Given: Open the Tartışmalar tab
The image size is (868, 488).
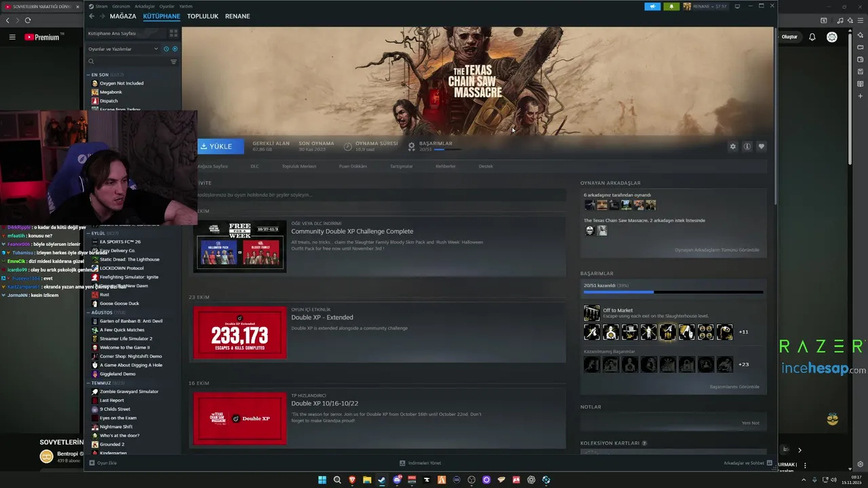Looking at the screenshot, I should (x=401, y=166).
